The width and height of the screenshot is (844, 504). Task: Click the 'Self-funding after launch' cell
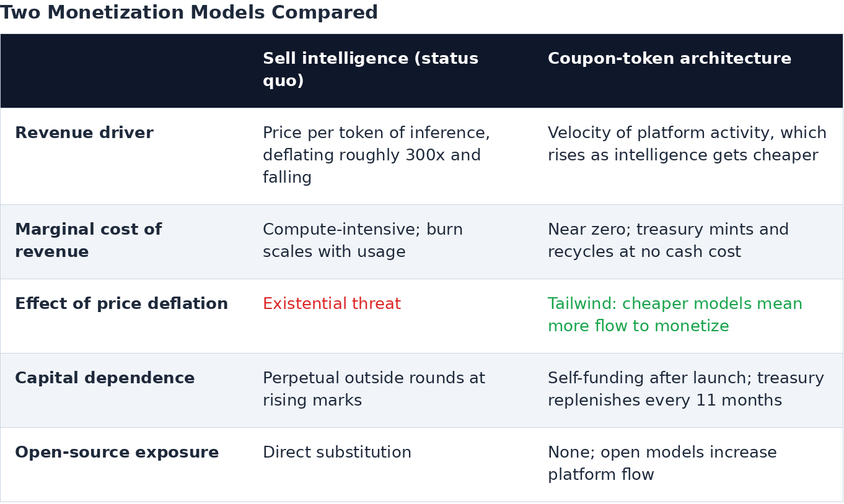[688, 390]
